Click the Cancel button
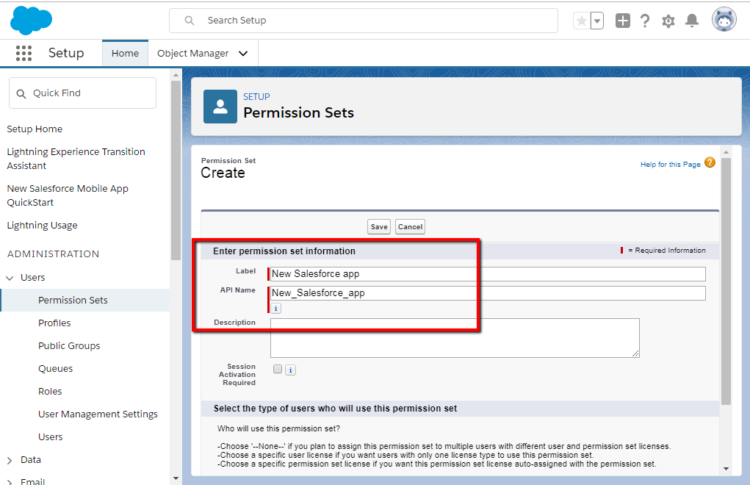 click(x=410, y=227)
